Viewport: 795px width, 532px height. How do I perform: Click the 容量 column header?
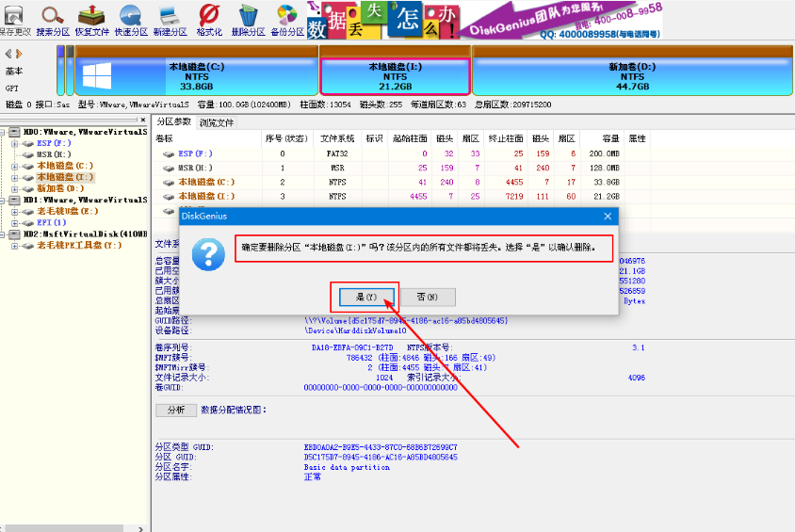coord(602,138)
